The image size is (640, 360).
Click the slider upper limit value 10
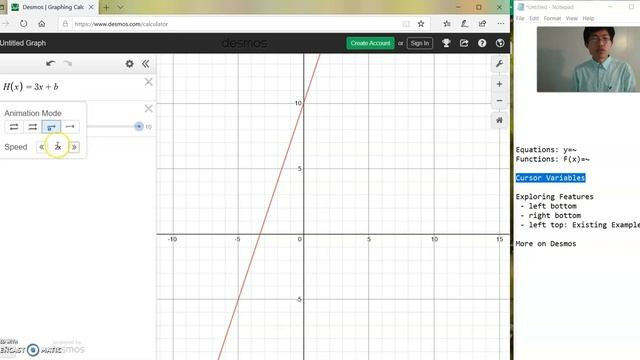click(x=149, y=127)
